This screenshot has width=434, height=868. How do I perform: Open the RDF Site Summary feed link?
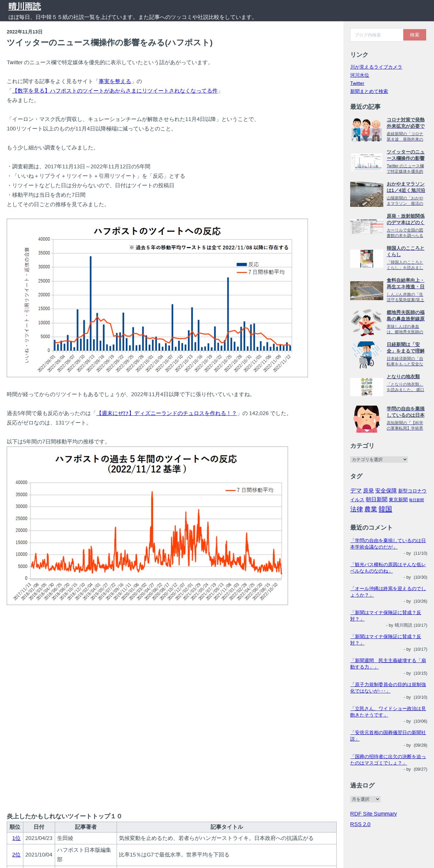click(x=373, y=814)
